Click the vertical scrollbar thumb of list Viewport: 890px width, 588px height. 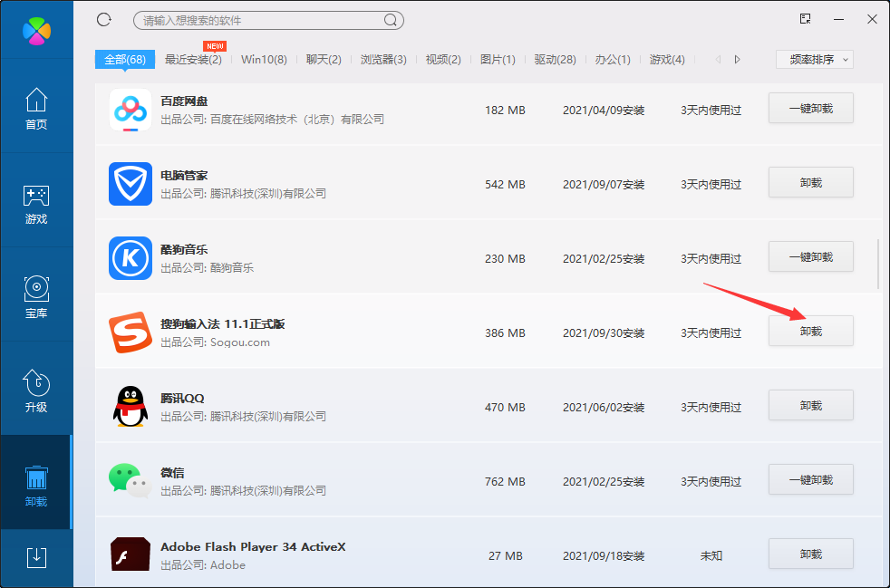point(878,264)
